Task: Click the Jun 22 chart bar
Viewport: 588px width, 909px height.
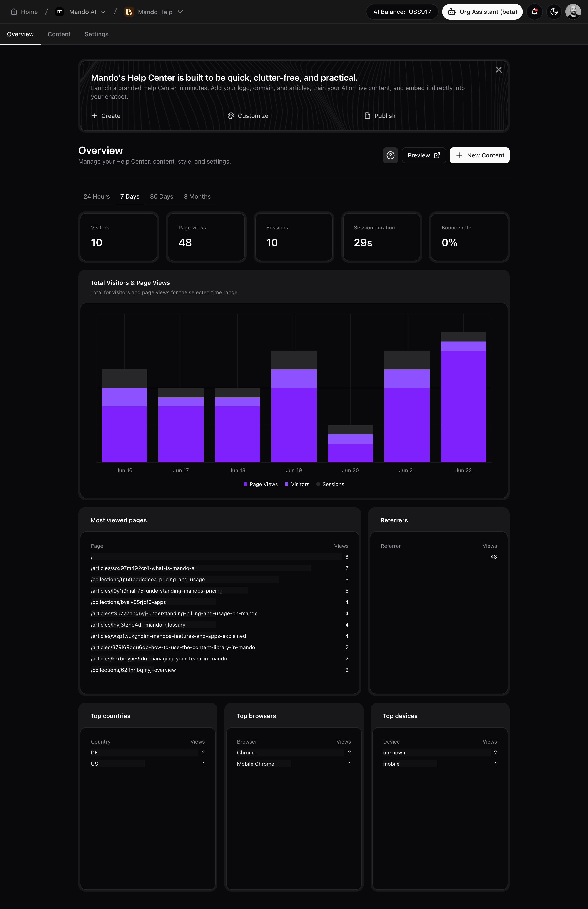Action: [463, 397]
